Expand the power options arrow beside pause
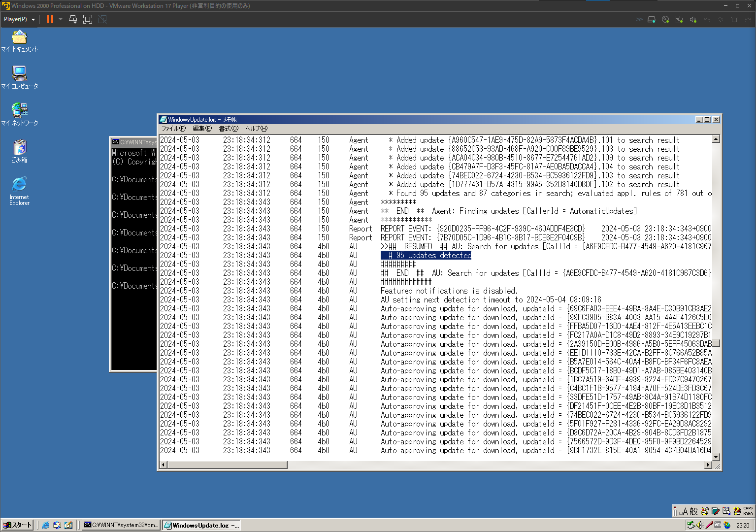Viewport: 756px width, 532px height. point(61,19)
